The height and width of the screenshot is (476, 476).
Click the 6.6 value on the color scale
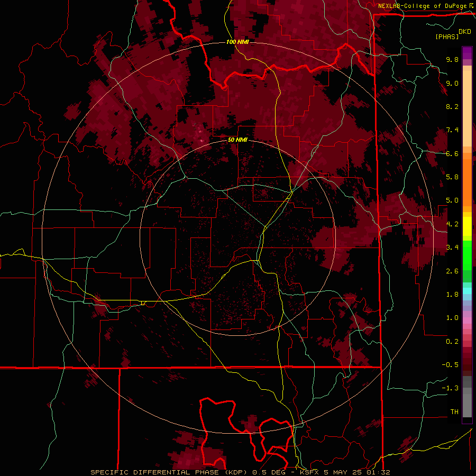[x=452, y=153]
